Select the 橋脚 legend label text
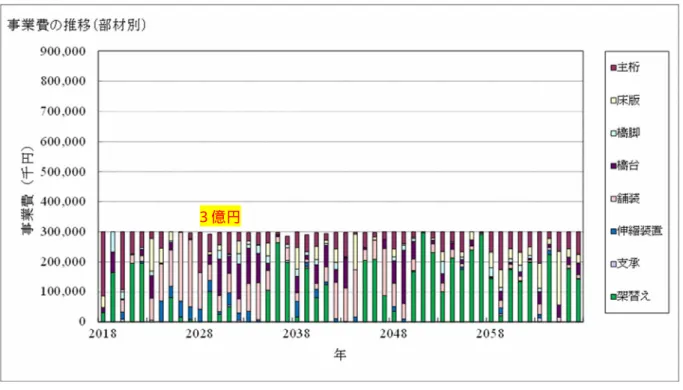 [x=629, y=133]
